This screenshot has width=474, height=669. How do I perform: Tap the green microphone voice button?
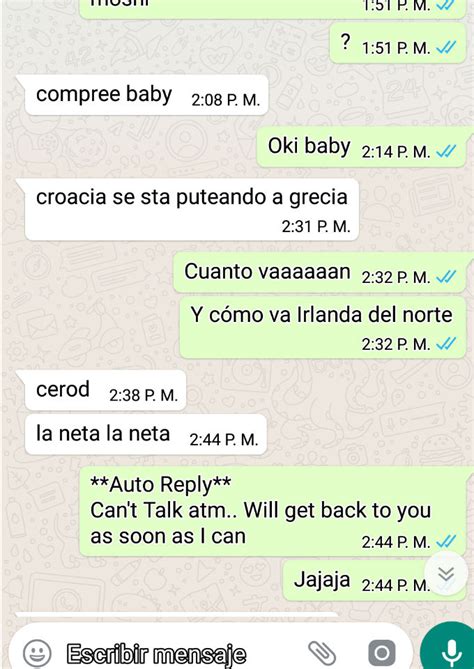450,651
